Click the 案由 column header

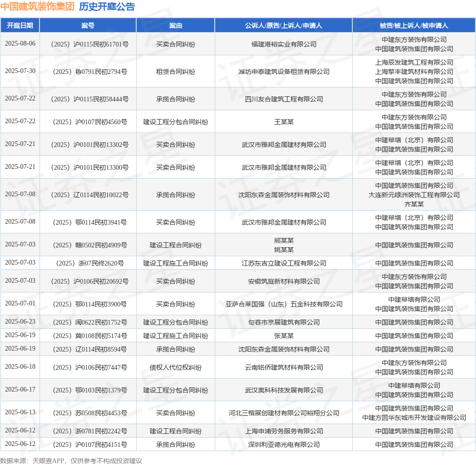pyautogui.click(x=175, y=26)
